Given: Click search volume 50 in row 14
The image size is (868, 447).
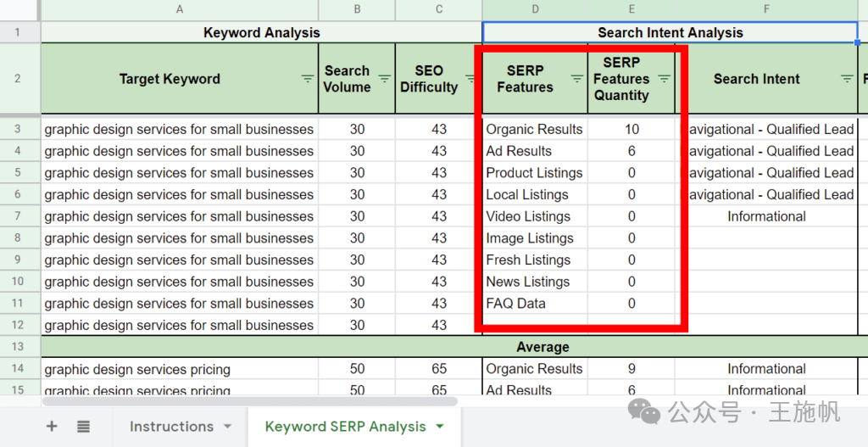Looking at the screenshot, I should pos(357,369).
